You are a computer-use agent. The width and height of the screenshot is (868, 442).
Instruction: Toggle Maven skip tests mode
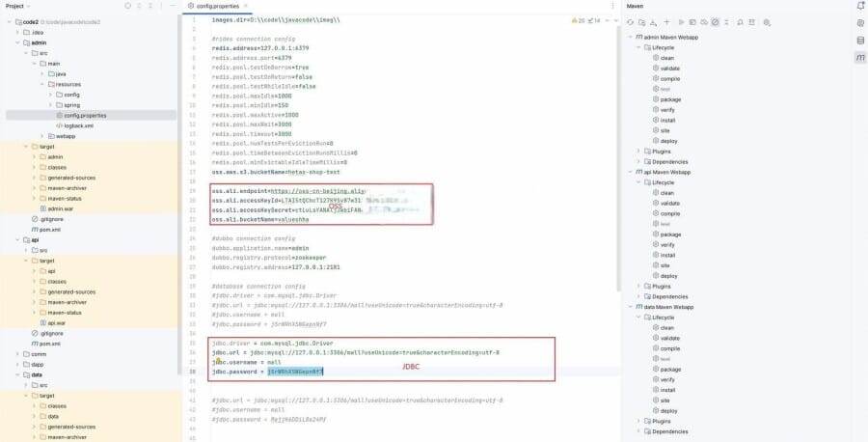click(715, 20)
